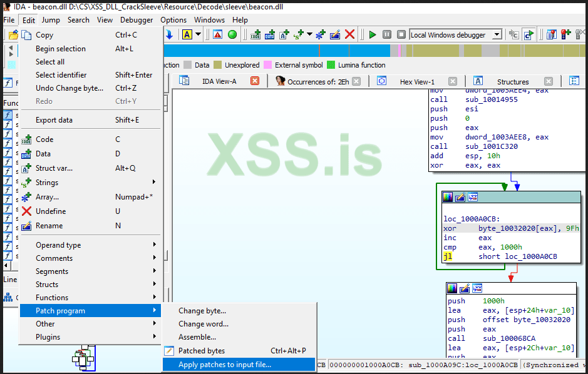Open the Debugger menu
This screenshot has height=374, width=588.
[x=137, y=20]
